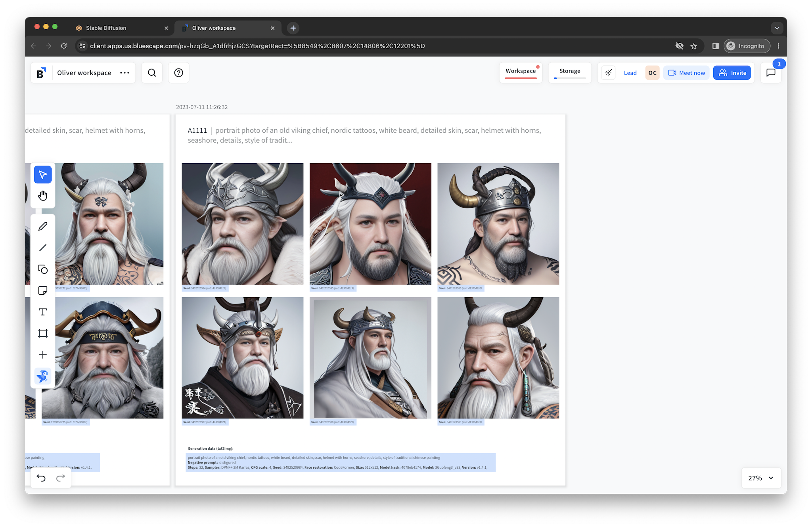The image size is (812, 527).
Task: Select the Line tool
Action: click(x=43, y=248)
